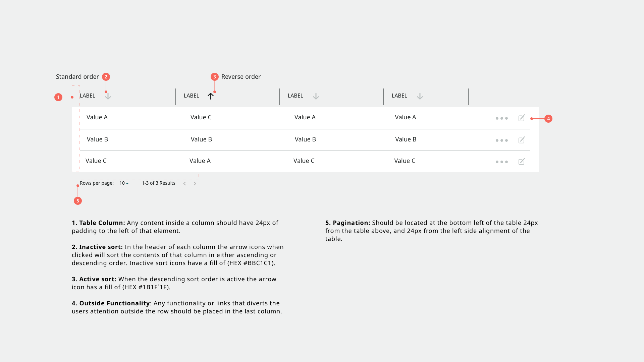644x362 pixels.
Task: Select Value A cell in first column
Action: [97, 117]
